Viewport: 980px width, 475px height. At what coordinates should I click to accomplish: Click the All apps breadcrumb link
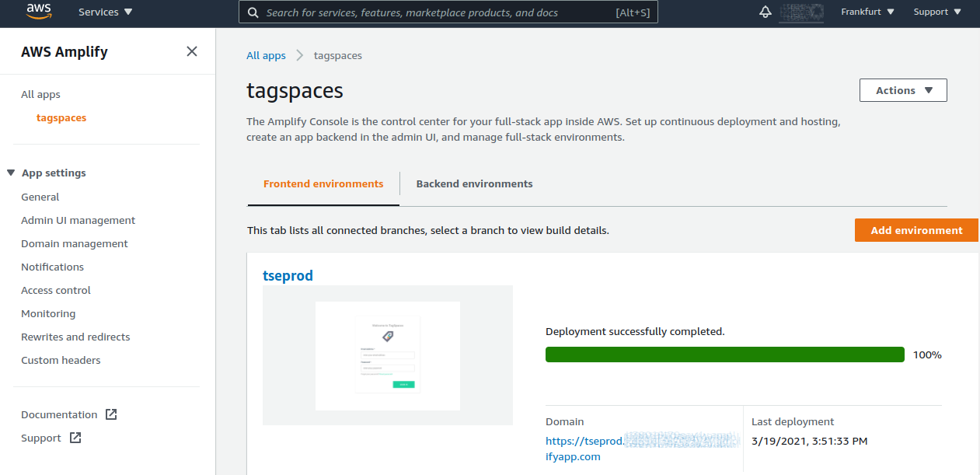pyautogui.click(x=266, y=55)
